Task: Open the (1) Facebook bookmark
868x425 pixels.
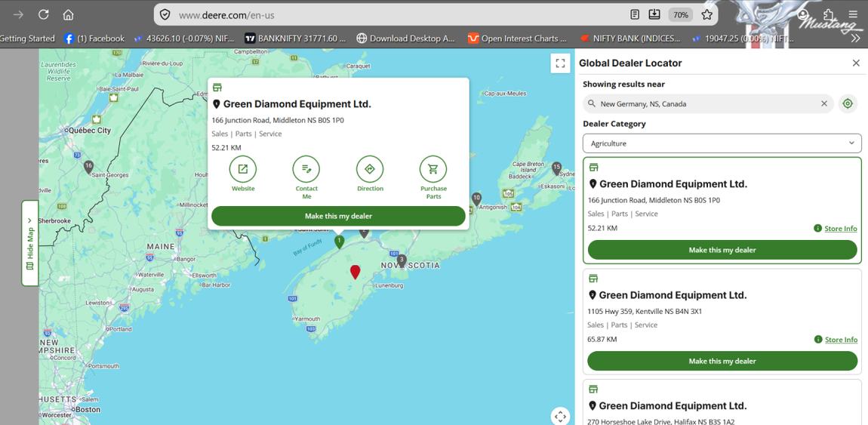Action: click(x=94, y=38)
